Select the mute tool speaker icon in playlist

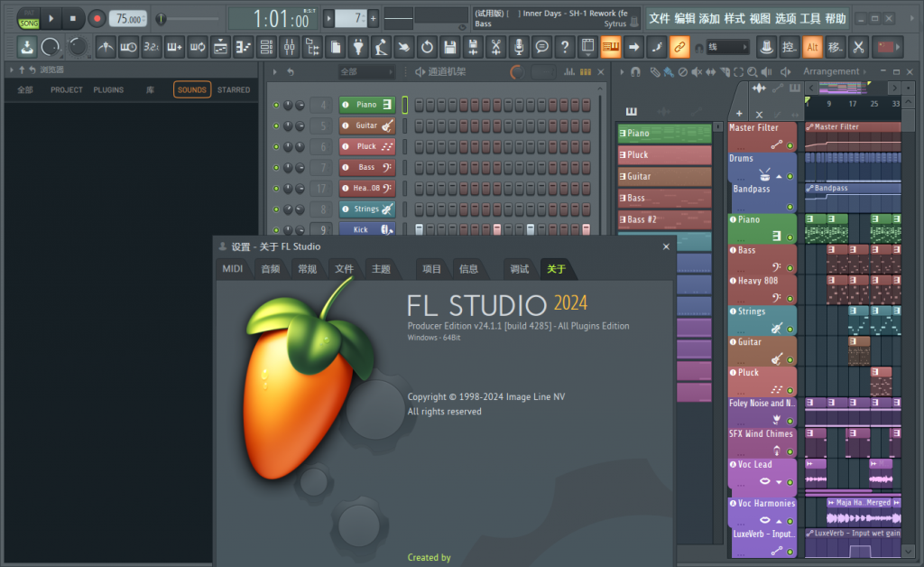697,72
